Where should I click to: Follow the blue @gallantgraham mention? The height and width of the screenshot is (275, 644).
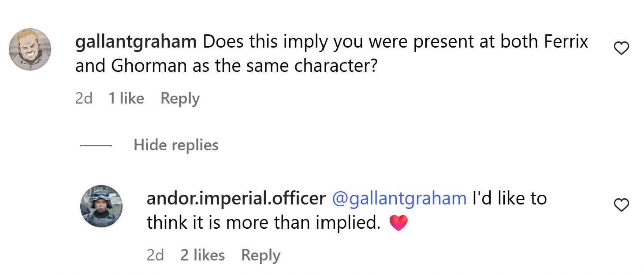[398, 199]
